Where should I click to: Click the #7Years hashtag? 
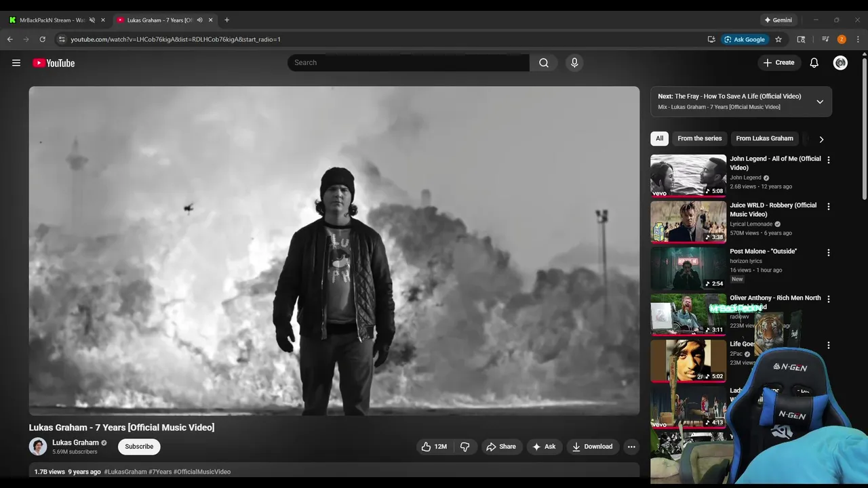[160, 472]
